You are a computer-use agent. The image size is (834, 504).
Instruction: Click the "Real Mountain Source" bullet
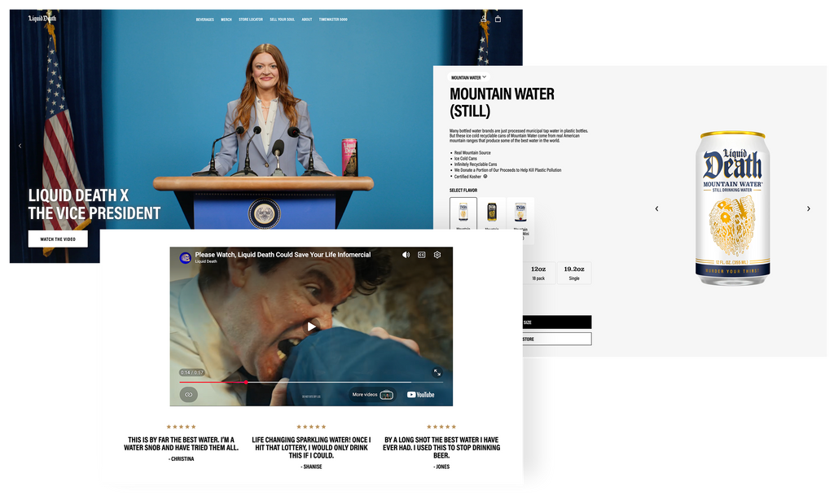click(472, 152)
